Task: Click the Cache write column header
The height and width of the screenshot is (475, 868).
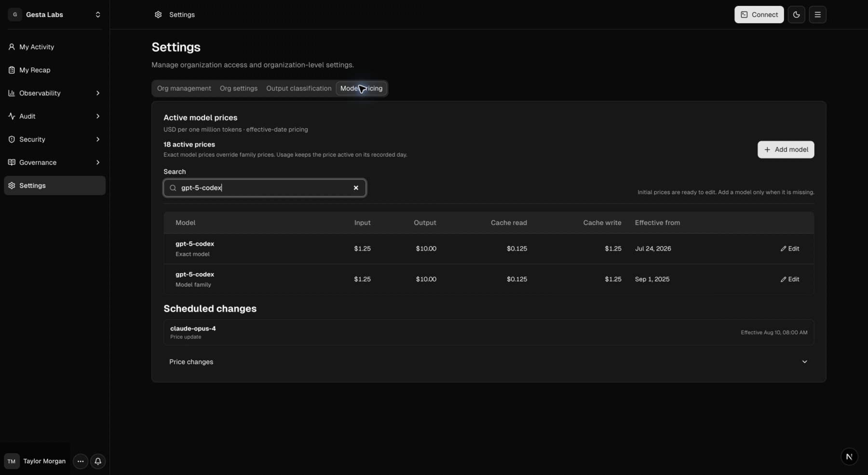Action: (x=602, y=223)
